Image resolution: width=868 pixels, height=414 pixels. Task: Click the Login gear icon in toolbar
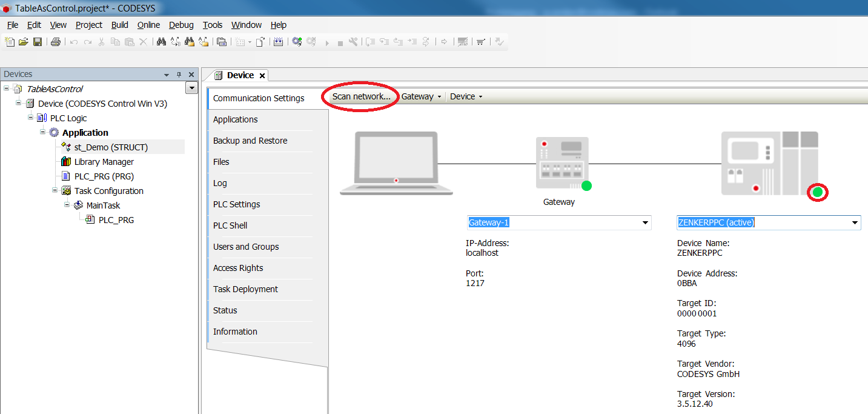(296, 42)
